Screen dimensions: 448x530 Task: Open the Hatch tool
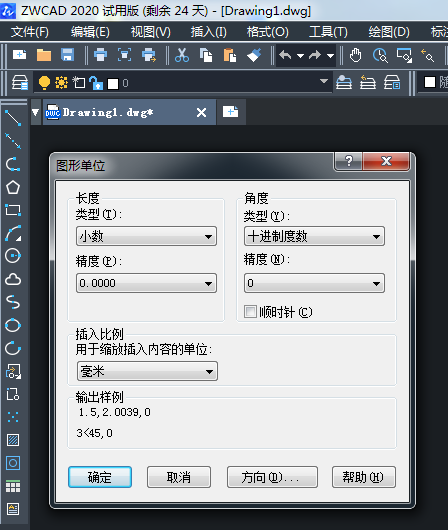point(13,440)
